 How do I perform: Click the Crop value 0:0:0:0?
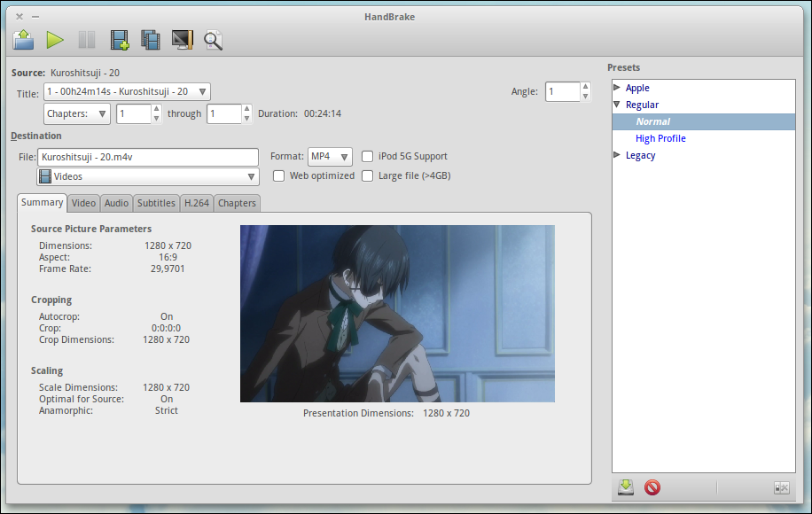[x=167, y=328]
